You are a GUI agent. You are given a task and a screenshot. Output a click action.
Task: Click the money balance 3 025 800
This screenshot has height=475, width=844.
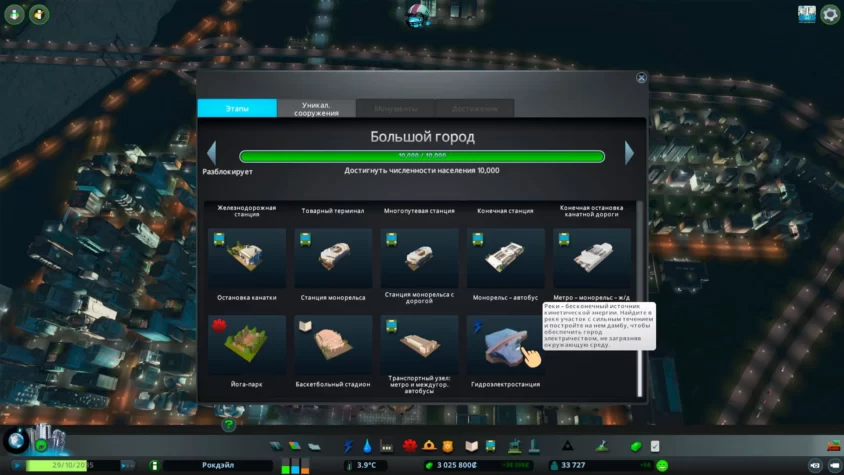(457, 465)
